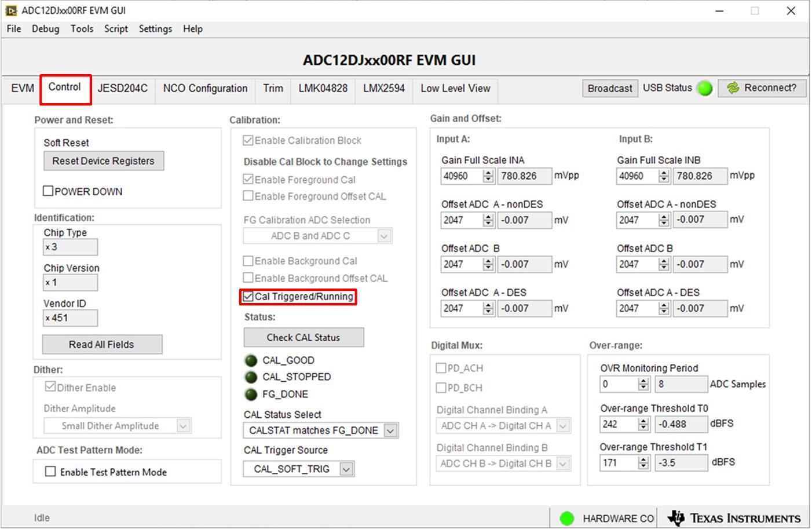Click the application icon in title bar

(11, 10)
